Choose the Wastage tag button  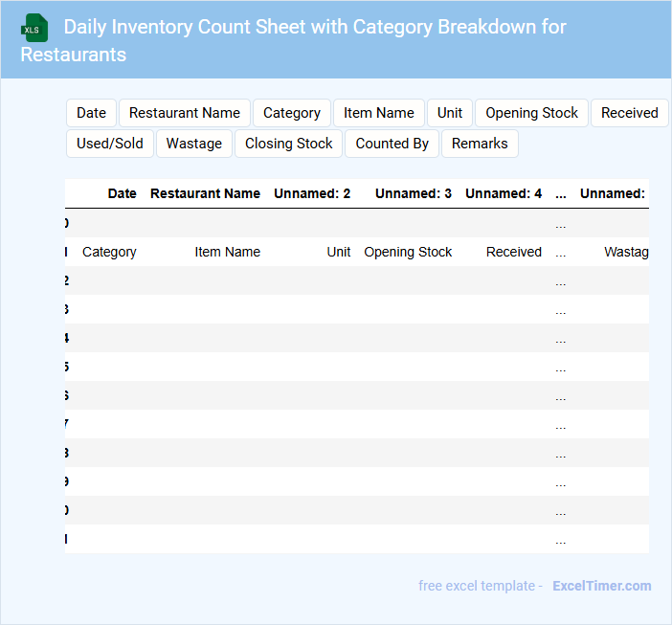click(194, 144)
